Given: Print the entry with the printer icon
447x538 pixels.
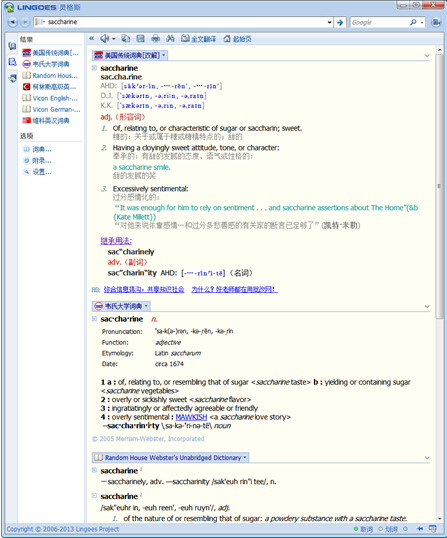Looking at the screenshot, I should (155, 39).
